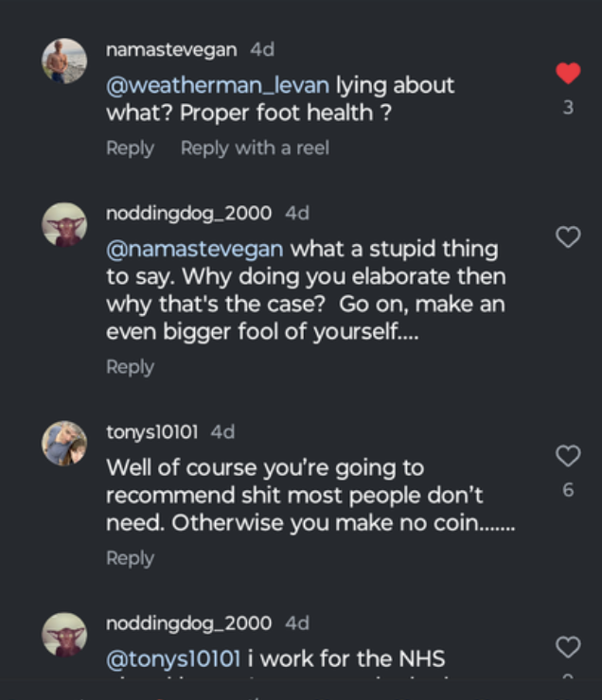Open the tonys10101 username
Image resolution: width=602 pixels, height=700 pixels.
[151, 431]
